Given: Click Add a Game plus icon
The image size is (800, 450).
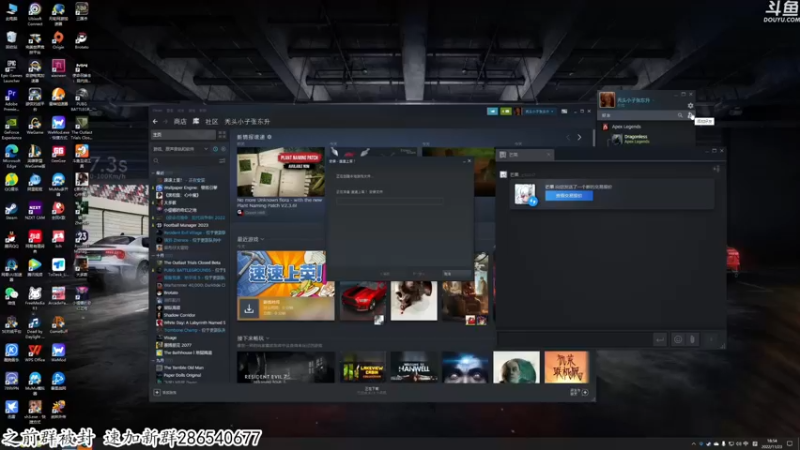Looking at the screenshot, I should pos(157,392).
